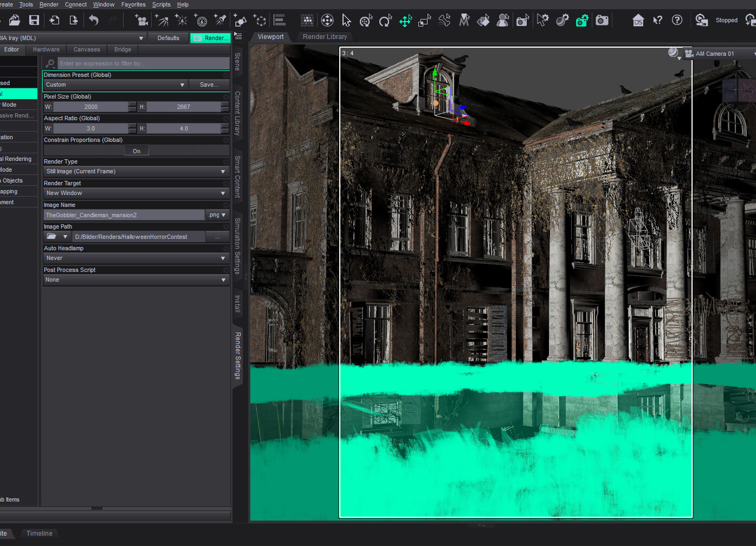
Task: Open What's This help tool
Action: pyautogui.click(x=657, y=21)
